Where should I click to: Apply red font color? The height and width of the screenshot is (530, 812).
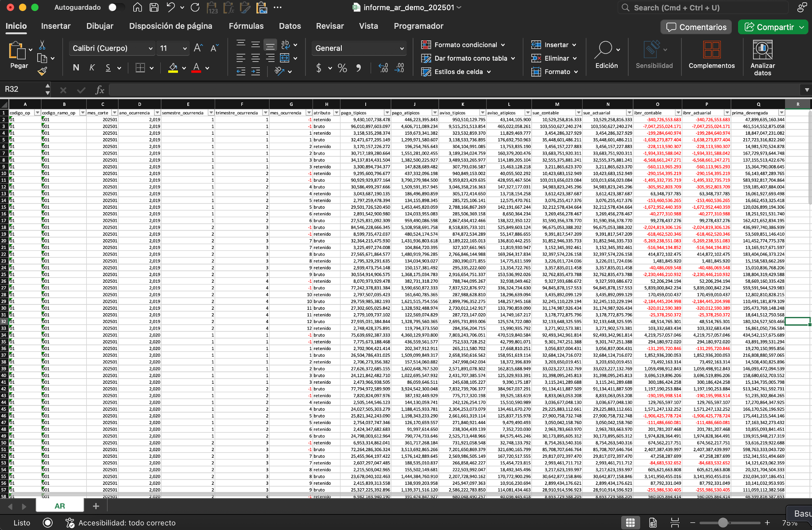coord(196,68)
